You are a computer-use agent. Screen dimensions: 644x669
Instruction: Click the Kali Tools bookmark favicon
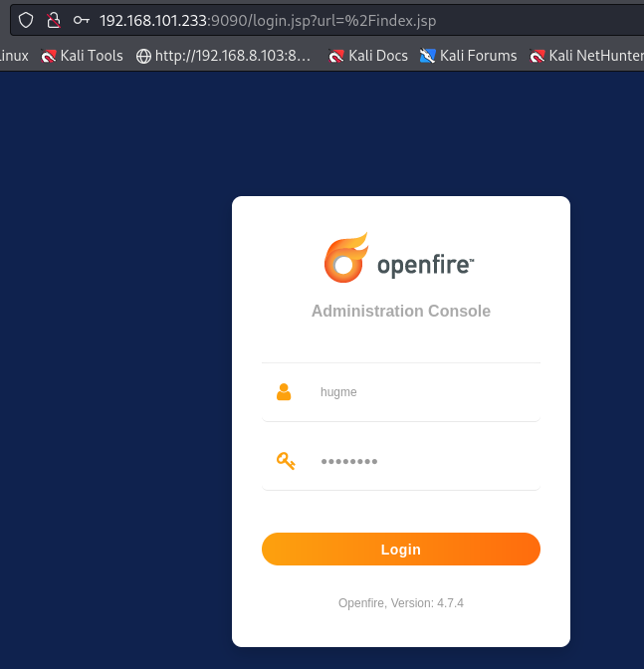48,57
